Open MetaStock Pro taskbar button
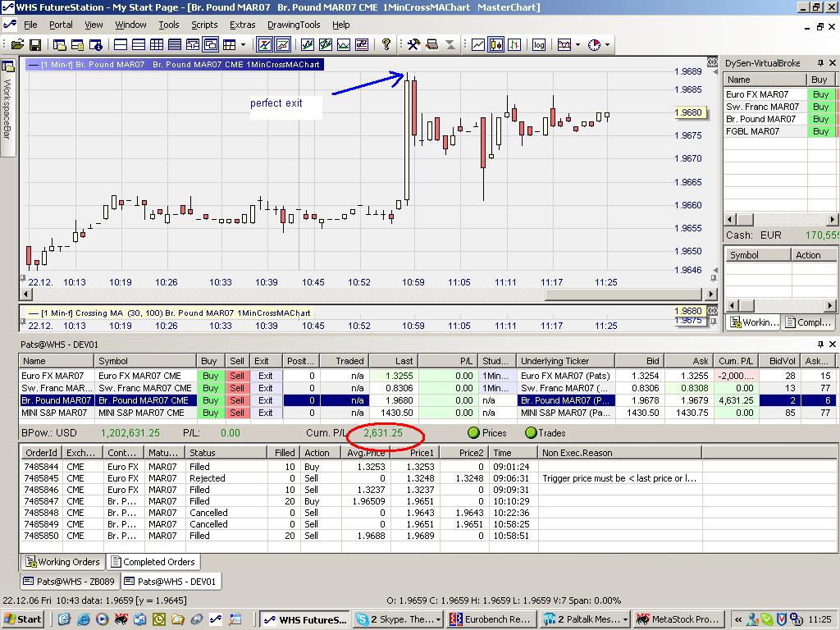The width and height of the screenshot is (840, 630). click(x=678, y=619)
